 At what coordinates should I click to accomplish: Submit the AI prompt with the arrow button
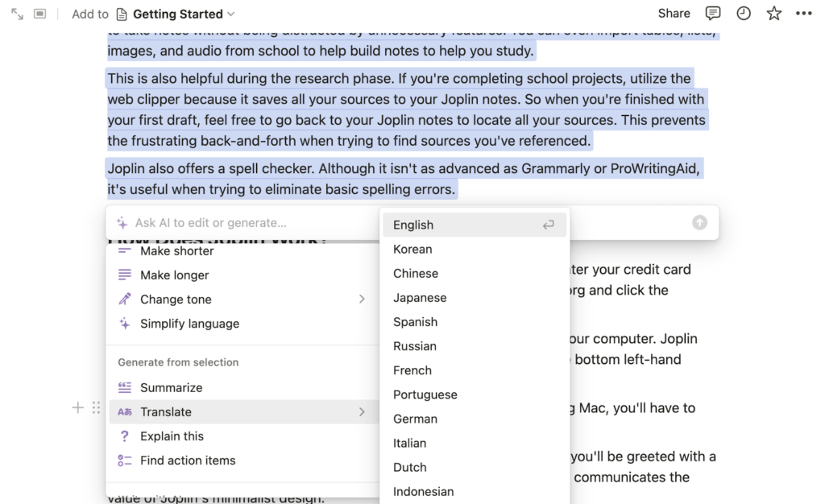699,223
